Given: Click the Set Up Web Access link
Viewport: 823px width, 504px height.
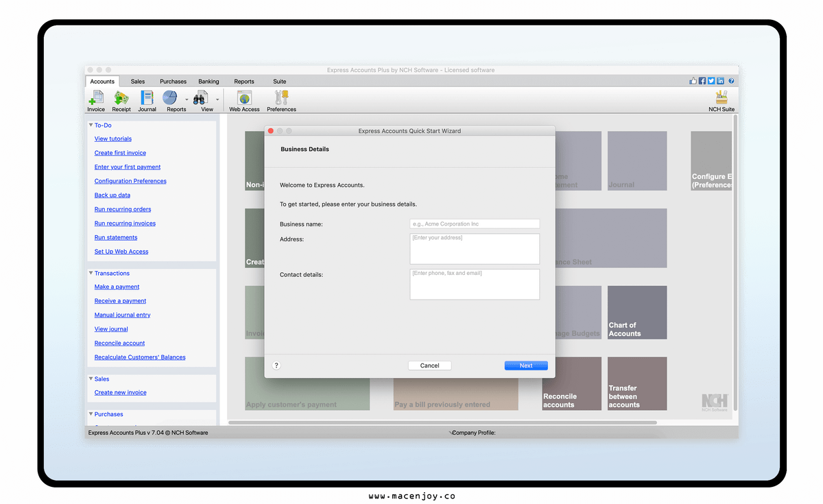Looking at the screenshot, I should point(121,252).
